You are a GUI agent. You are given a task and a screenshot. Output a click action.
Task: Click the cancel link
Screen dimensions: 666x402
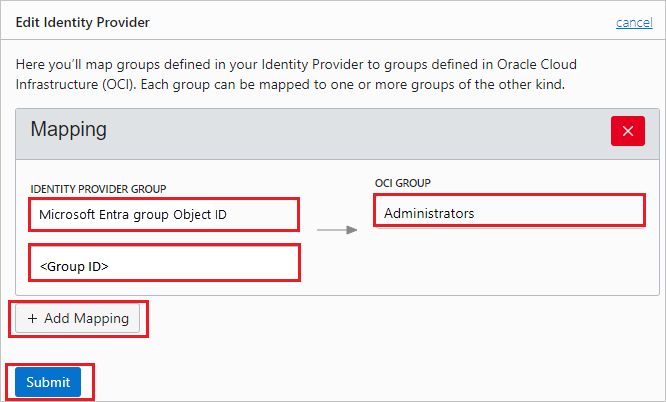tap(634, 22)
